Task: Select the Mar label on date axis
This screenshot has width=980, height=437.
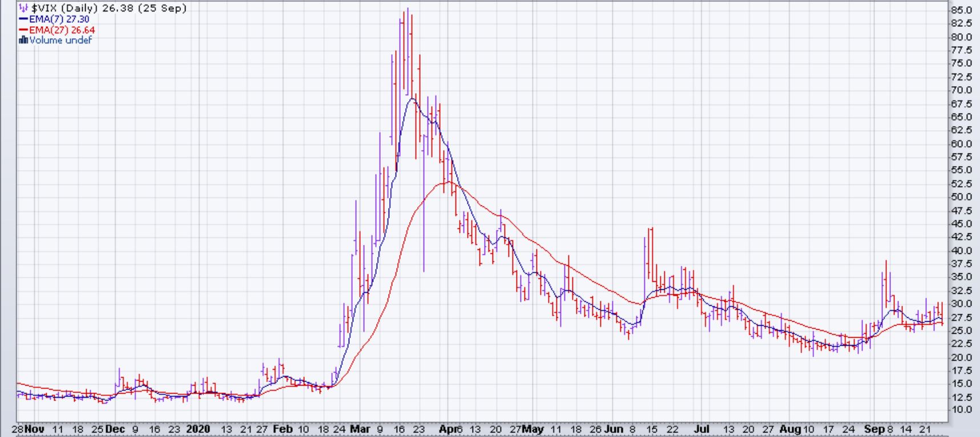Action: coord(360,429)
